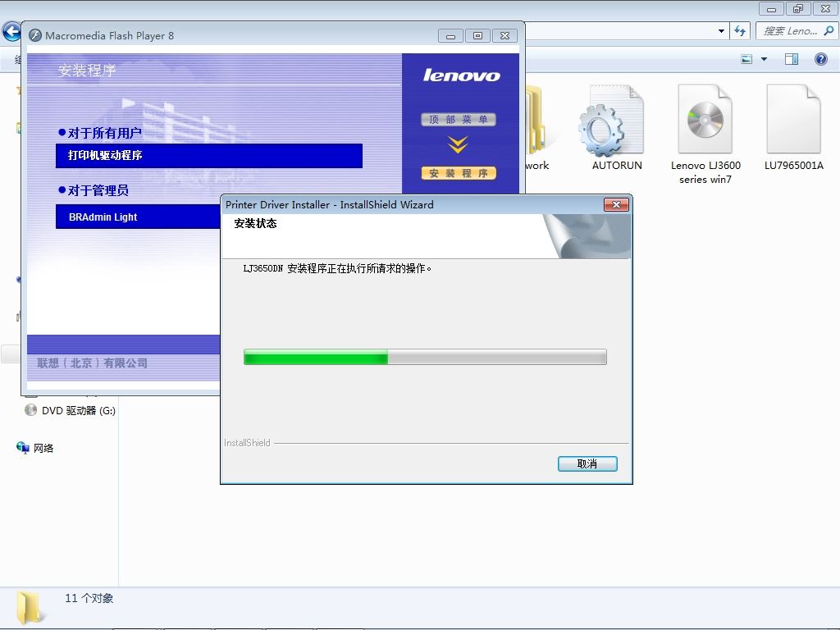Click the search magnifier icon
The width and height of the screenshot is (840, 630).
click(829, 31)
